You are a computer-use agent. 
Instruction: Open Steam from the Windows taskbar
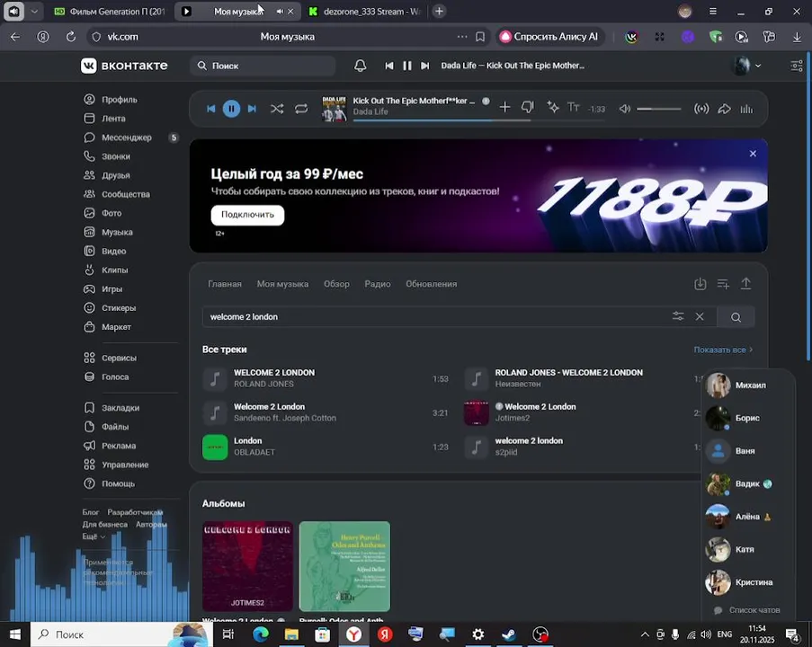(509, 634)
